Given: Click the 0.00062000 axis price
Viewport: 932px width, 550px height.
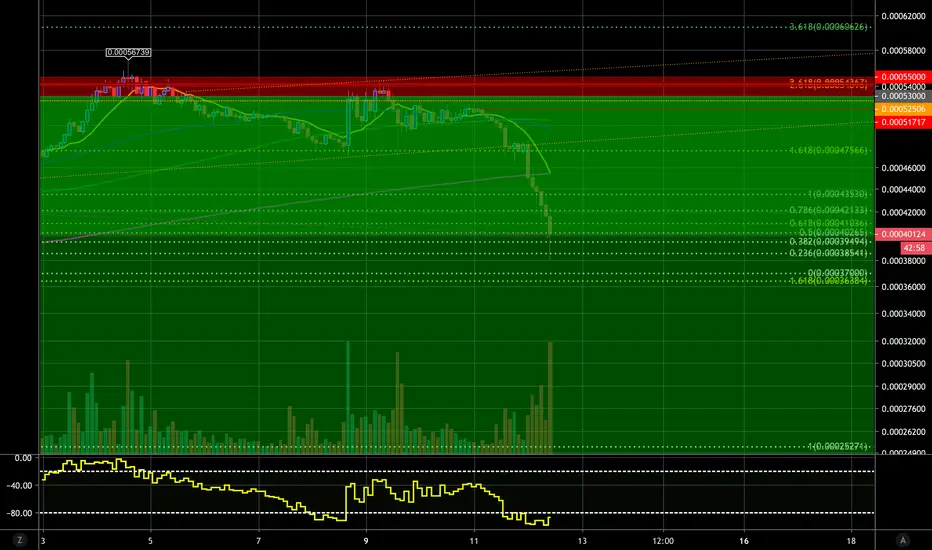Looking at the screenshot, I should pos(903,16).
